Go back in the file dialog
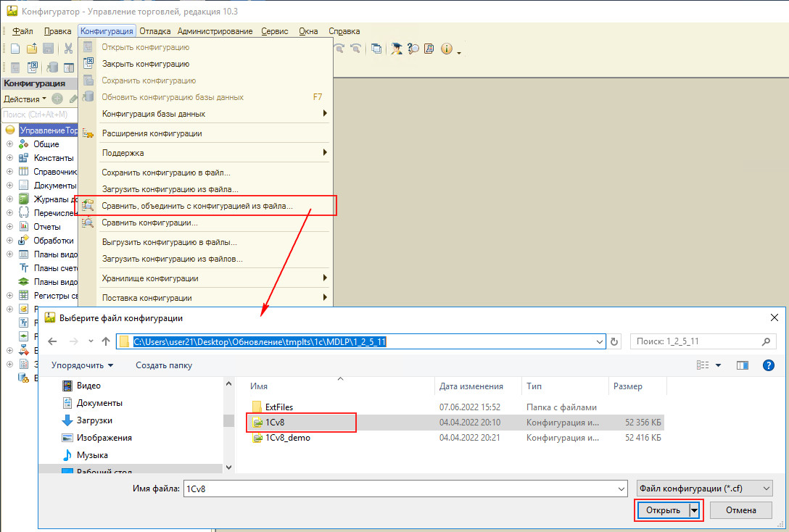 point(52,341)
